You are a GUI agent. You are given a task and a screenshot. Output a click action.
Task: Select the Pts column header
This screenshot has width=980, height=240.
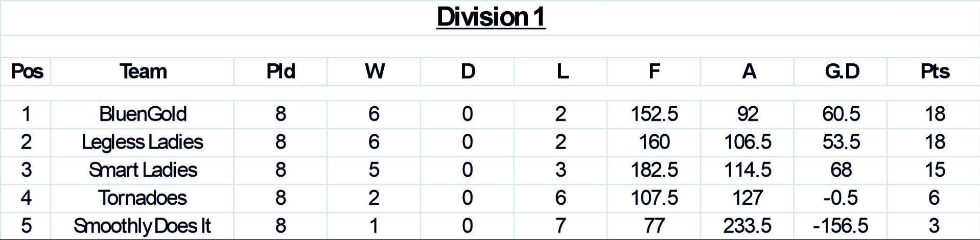pyautogui.click(x=935, y=71)
